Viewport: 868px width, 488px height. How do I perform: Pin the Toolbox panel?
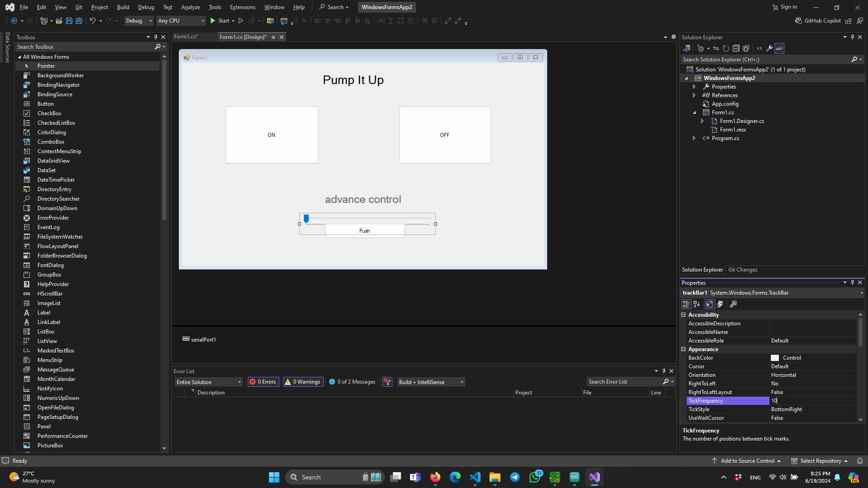tap(156, 37)
